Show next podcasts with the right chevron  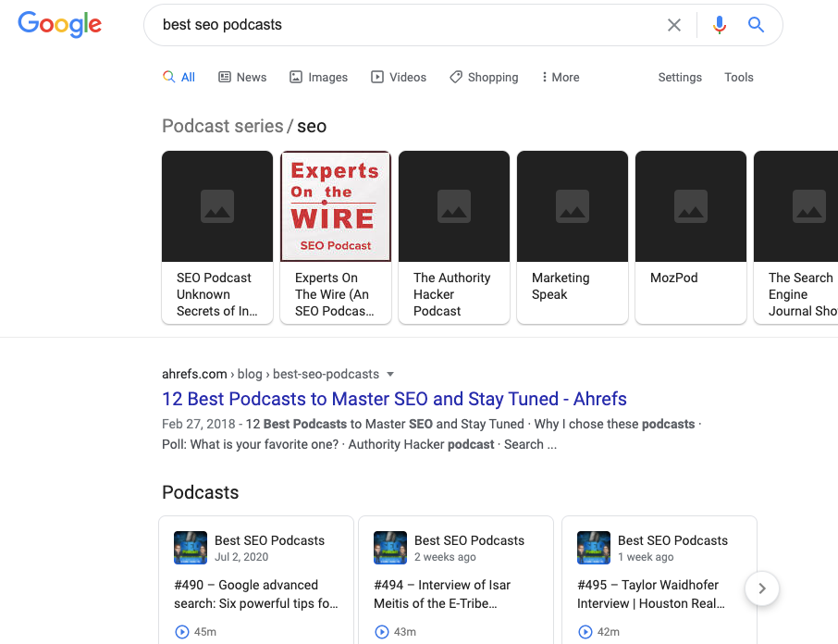[762, 588]
